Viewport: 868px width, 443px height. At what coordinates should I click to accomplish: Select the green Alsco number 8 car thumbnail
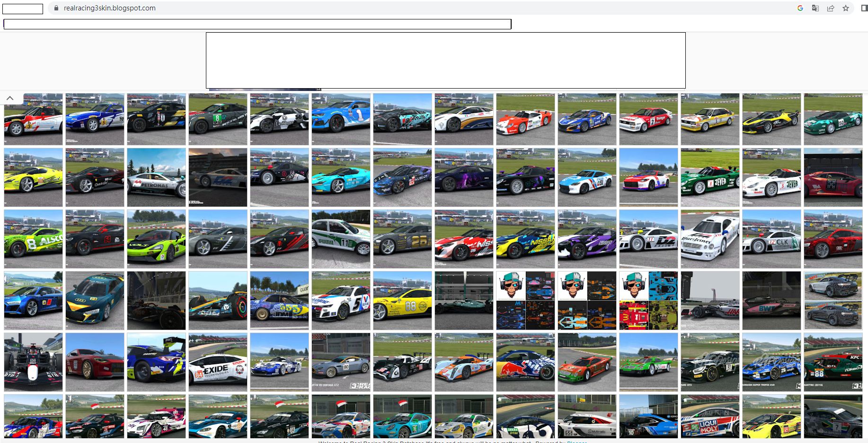coord(33,239)
